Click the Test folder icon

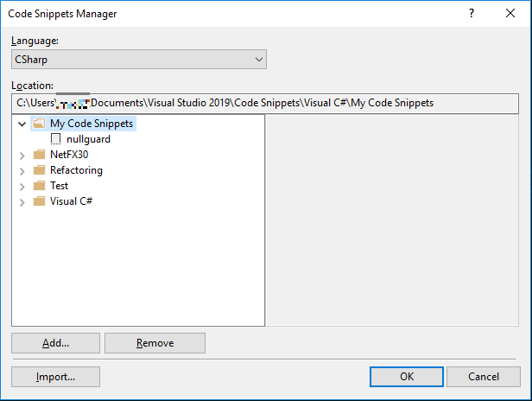[x=38, y=186]
